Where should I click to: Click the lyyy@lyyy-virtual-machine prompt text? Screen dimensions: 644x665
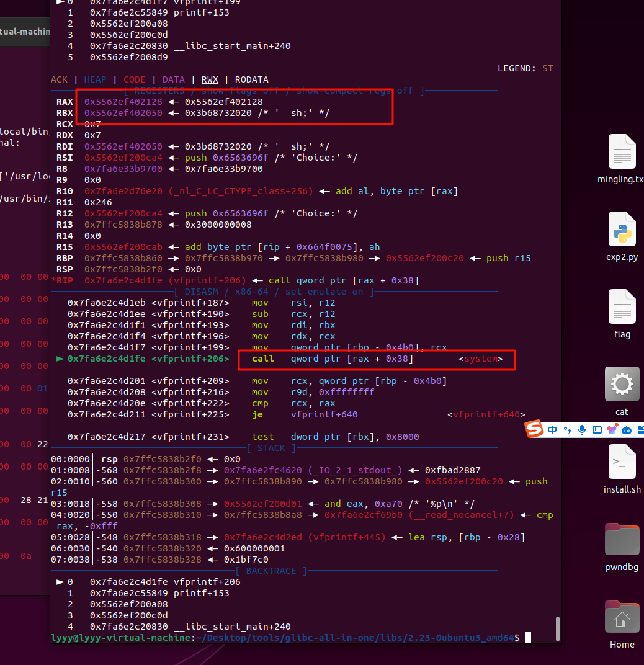[120, 638]
